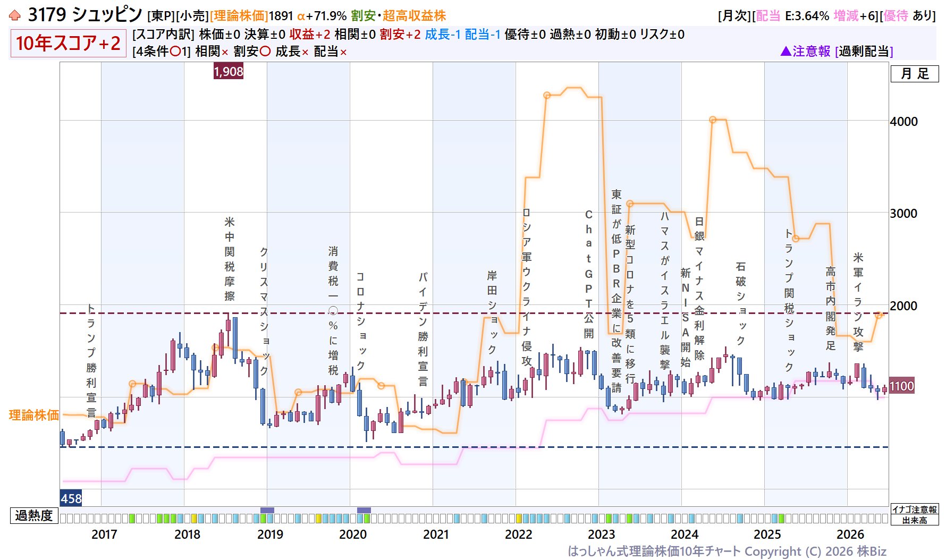Click the red circle mark next to 割安
The width and height of the screenshot is (946, 560).
point(265,52)
